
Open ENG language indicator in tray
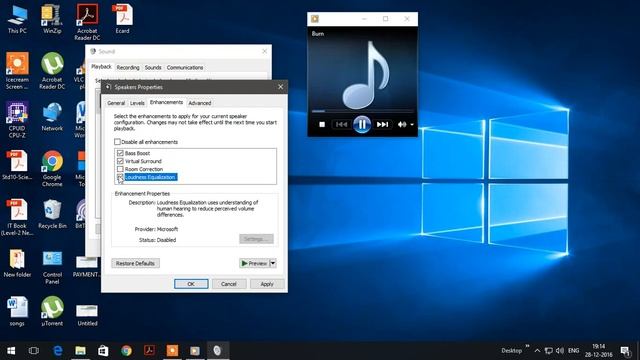click(x=573, y=351)
